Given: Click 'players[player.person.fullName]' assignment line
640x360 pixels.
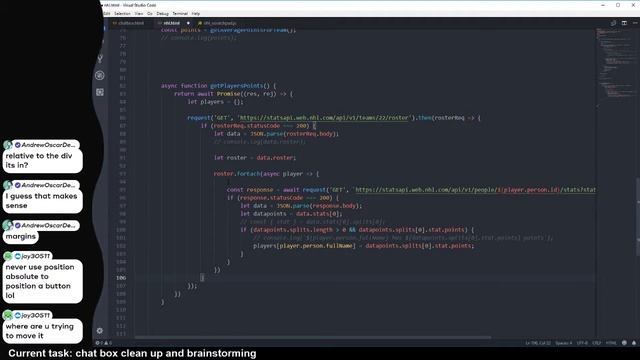Looking at the screenshot, I should 363,246.
